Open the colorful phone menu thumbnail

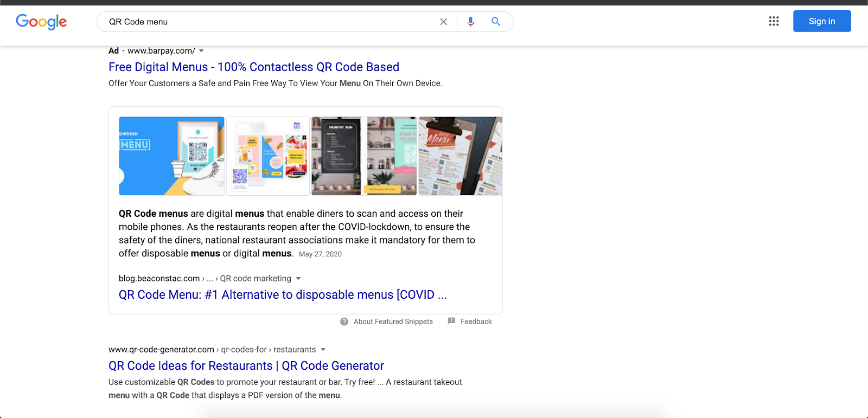click(268, 156)
